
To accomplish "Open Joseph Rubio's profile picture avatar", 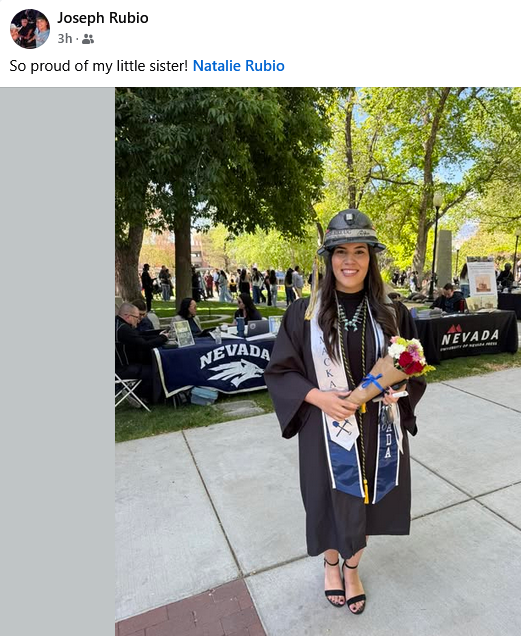I will [30, 28].
